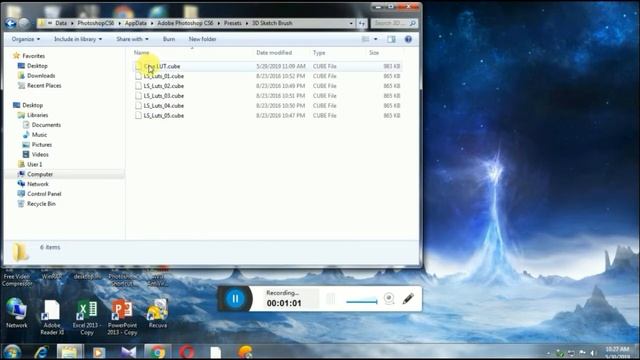The height and width of the screenshot is (360, 640).
Task: Click the Adobe Reader XI desktop shortcut
Action: [52, 317]
